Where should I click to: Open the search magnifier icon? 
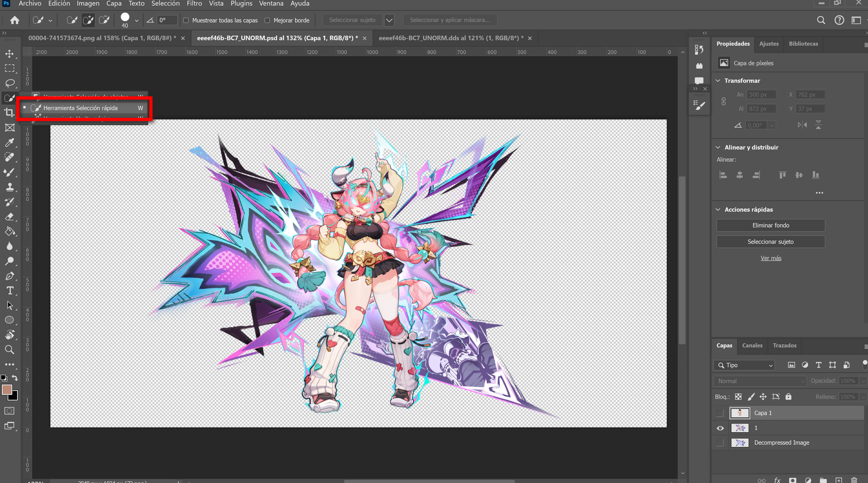[x=821, y=20]
